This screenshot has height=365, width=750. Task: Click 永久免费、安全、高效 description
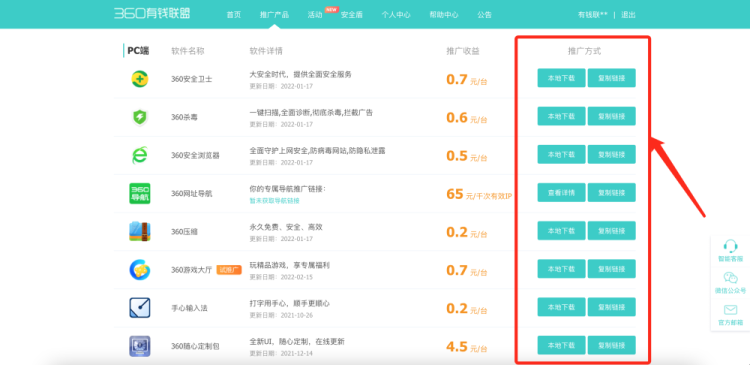pyautogui.click(x=286, y=227)
